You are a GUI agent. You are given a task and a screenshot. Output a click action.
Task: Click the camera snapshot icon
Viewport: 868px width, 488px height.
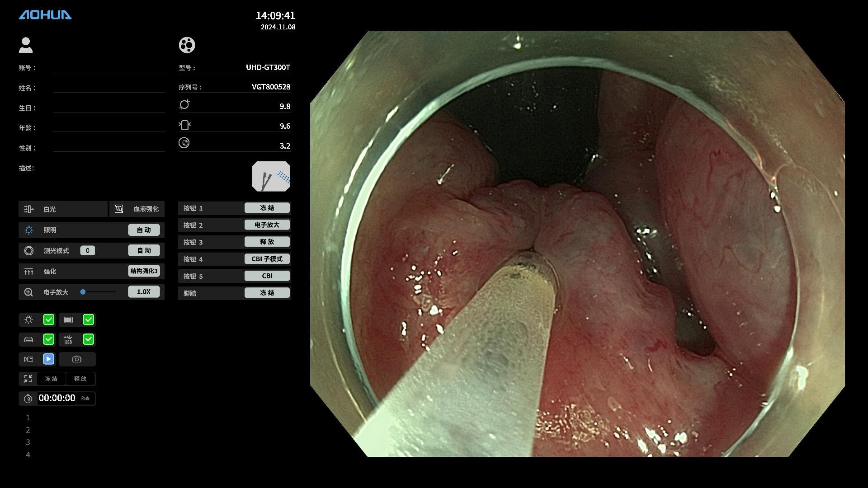(77, 359)
